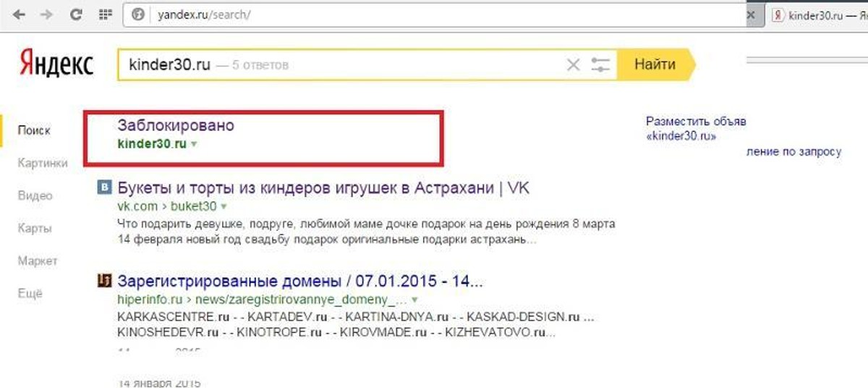Image resolution: width=868 pixels, height=388 pixels.
Task: Click the Найти search button
Action: [655, 64]
